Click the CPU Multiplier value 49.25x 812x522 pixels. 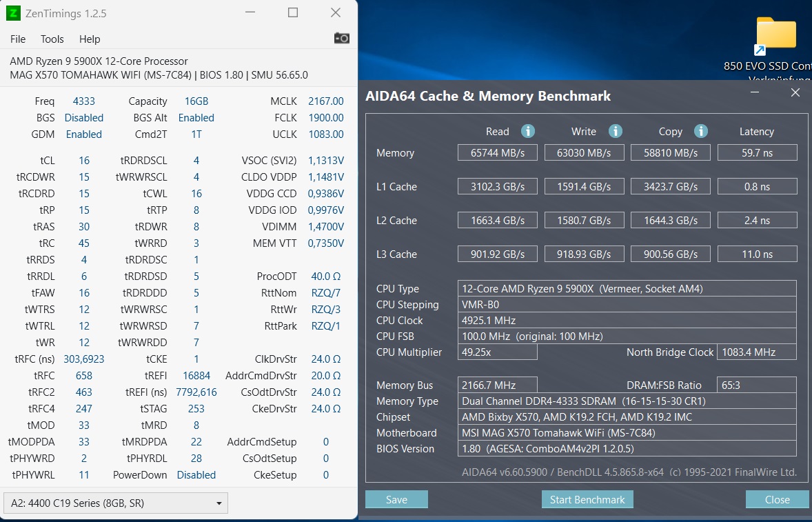[498, 352]
